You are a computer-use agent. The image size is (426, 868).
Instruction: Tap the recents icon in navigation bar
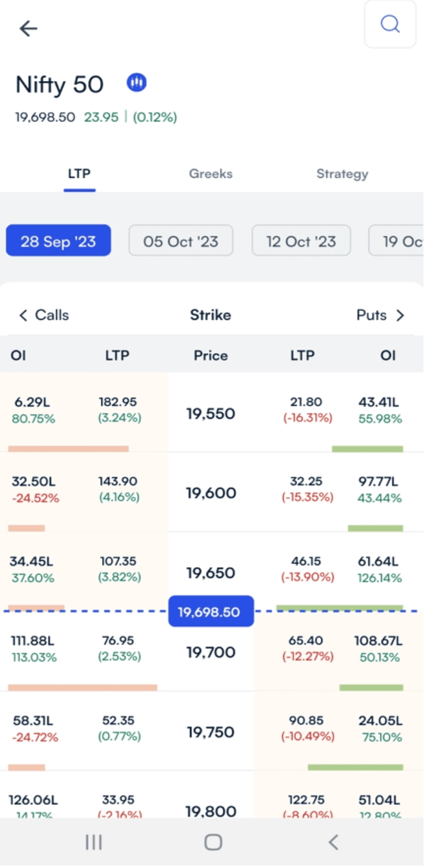[x=93, y=841]
